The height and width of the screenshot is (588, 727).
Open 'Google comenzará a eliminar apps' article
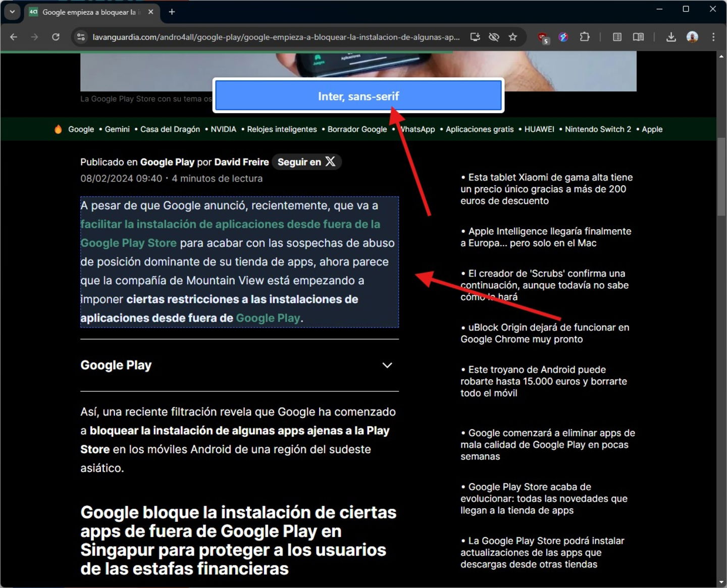point(548,445)
